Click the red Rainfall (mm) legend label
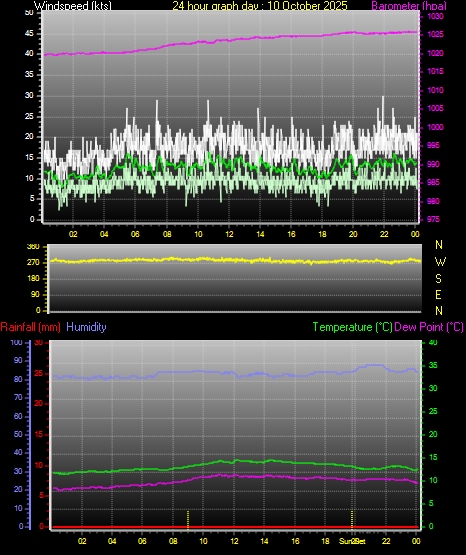 pyautogui.click(x=30, y=327)
